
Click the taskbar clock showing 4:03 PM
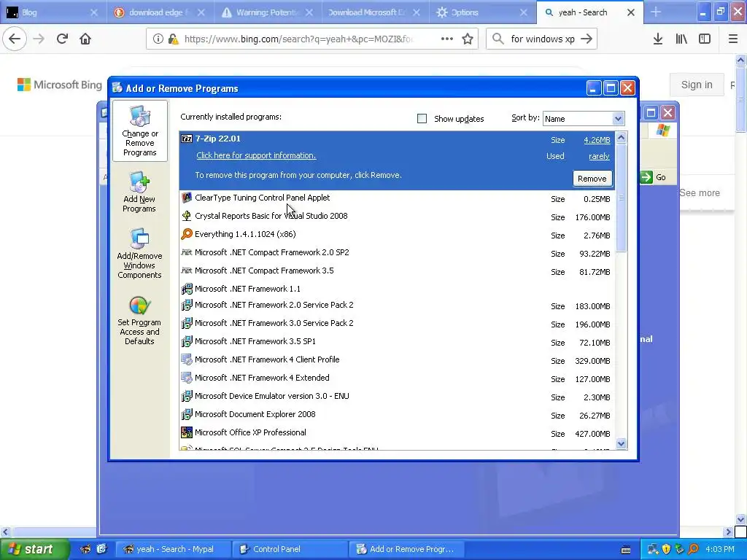719,549
